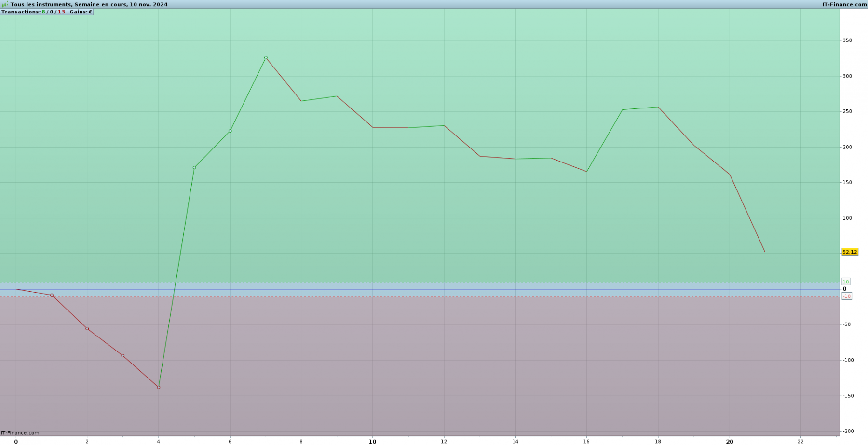The width and height of the screenshot is (868, 445).
Task: Open the IT-Finance.com link in the top-right corner
Action: pos(844,4)
